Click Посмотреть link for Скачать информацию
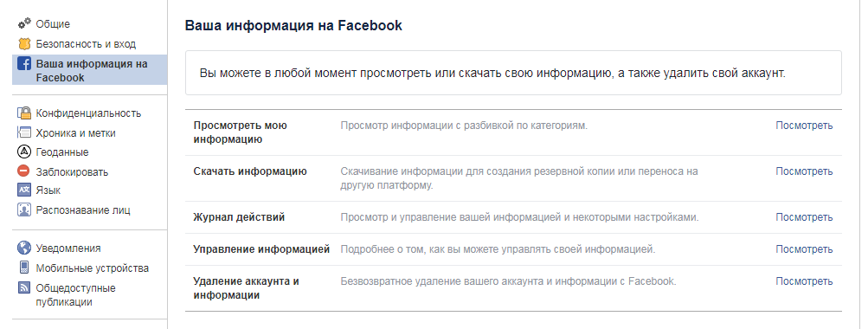Image resolution: width=868 pixels, height=329 pixels. [804, 171]
